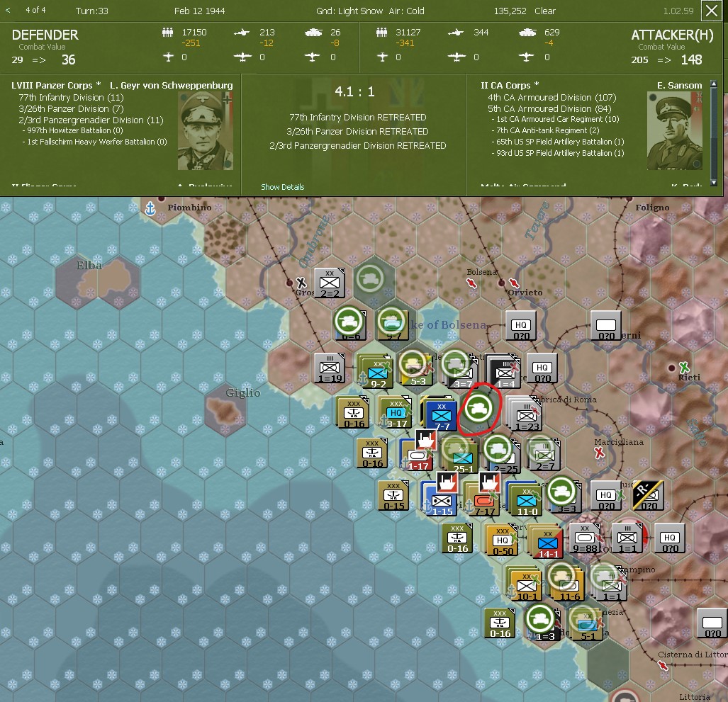The height and width of the screenshot is (702, 728).
Task: Select 4th CA Armoured Division (107)
Action: point(552,98)
